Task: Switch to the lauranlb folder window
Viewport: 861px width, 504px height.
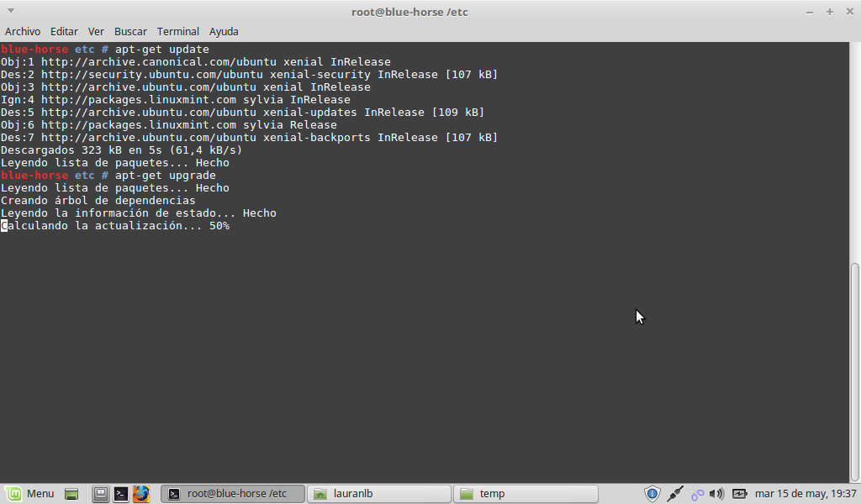Action: click(x=378, y=494)
